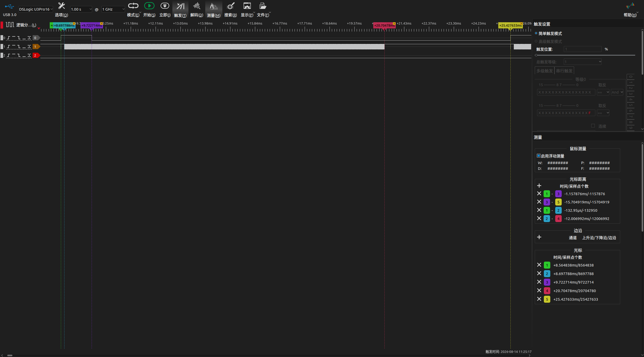
Task: Click channel 0 trigger edge selector
Action: 19,38
